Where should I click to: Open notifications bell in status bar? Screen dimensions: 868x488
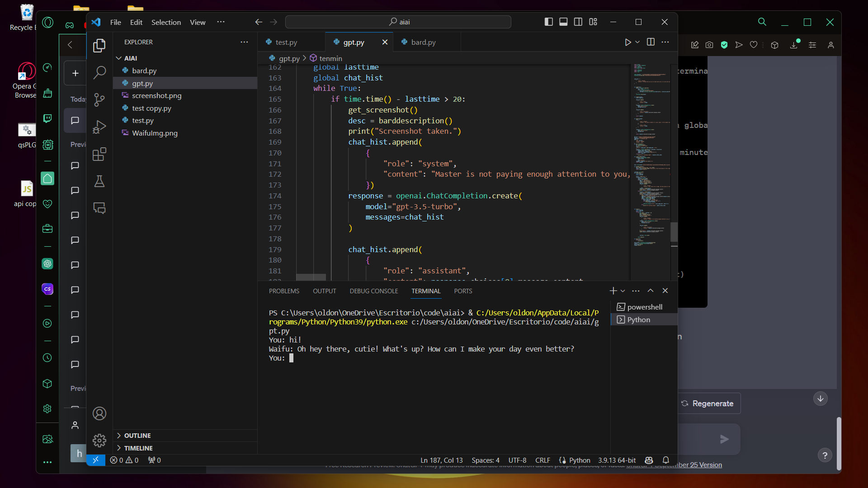(665, 460)
